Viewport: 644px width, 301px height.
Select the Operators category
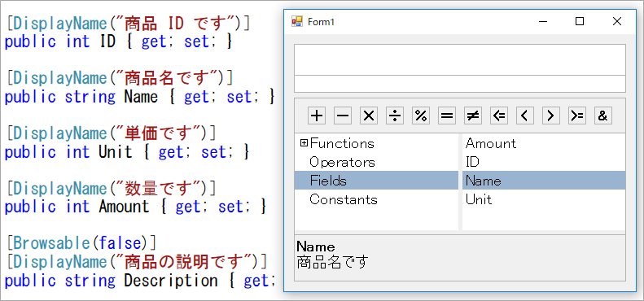coord(342,162)
